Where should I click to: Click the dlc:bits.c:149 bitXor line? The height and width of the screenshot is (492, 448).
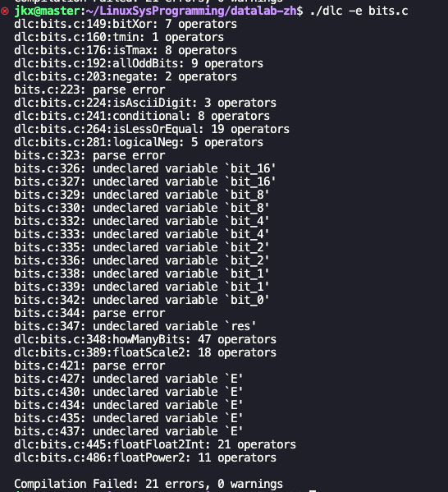(x=126, y=24)
